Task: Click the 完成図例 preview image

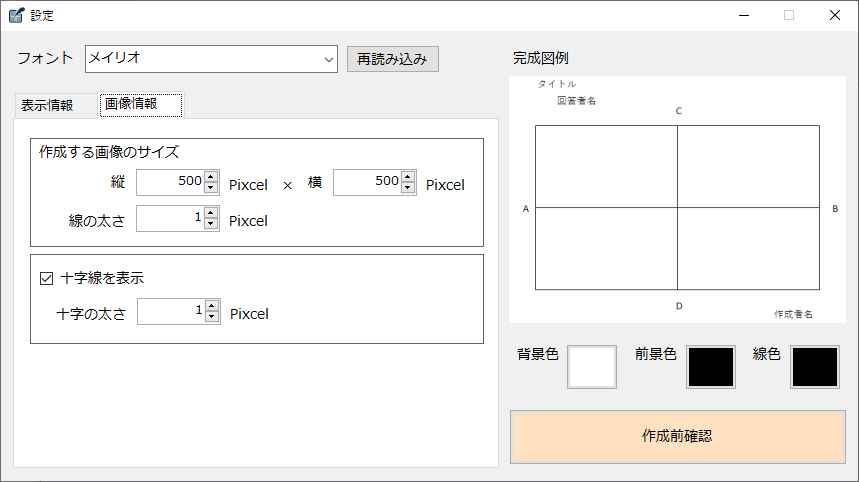Action: 677,200
